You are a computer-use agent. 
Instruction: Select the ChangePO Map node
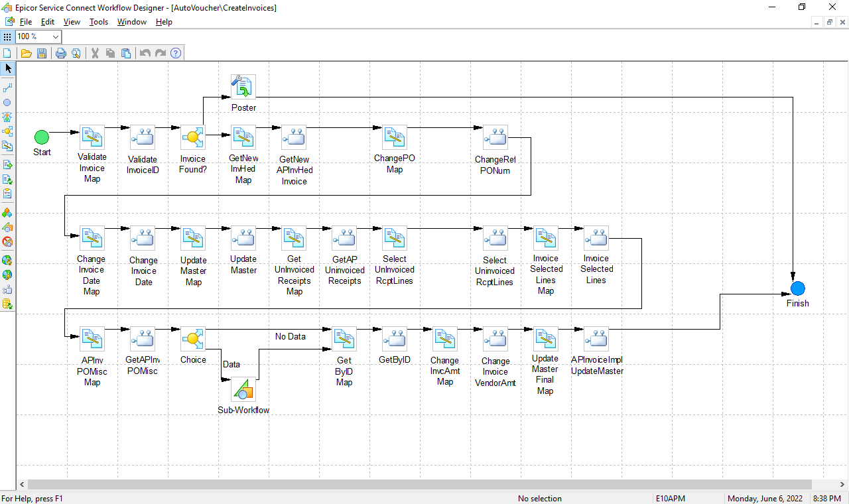point(395,138)
